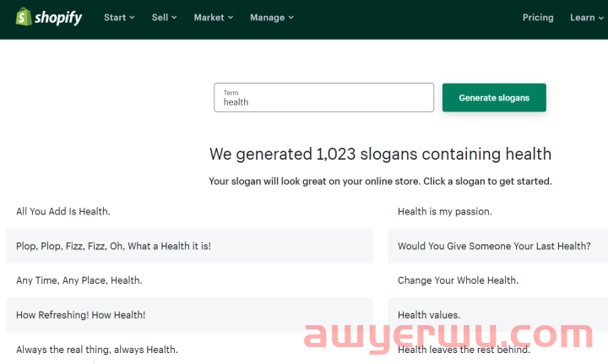Image resolution: width=608 pixels, height=364 pixels.
Task: Expand the Start menu dropdown
Action: pos(119,18)
